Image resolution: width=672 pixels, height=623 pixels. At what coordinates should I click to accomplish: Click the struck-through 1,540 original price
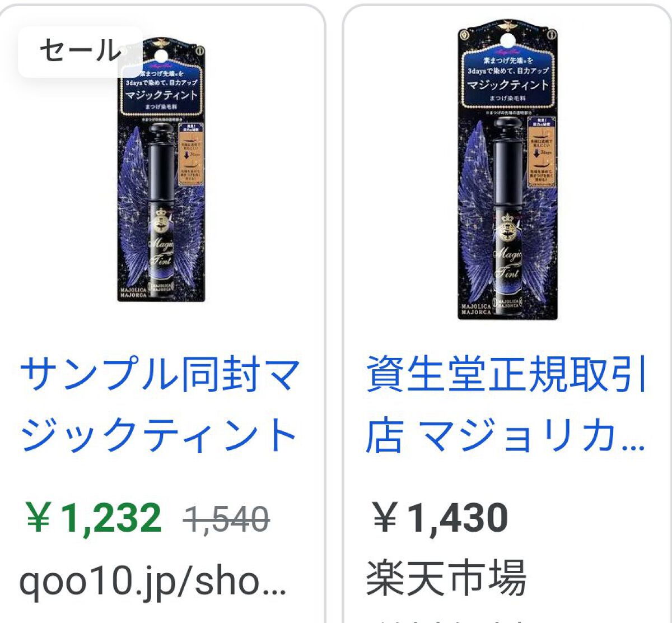click(x=227, y=519)
